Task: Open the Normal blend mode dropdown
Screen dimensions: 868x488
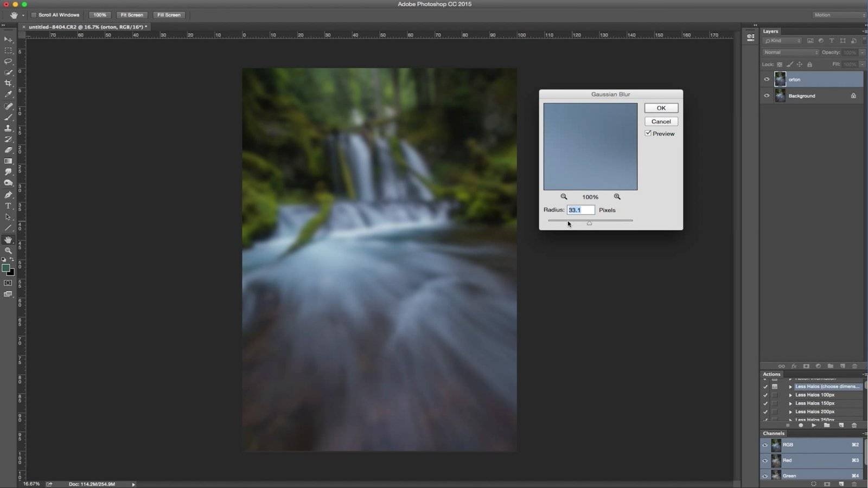Action: (790, 53)
